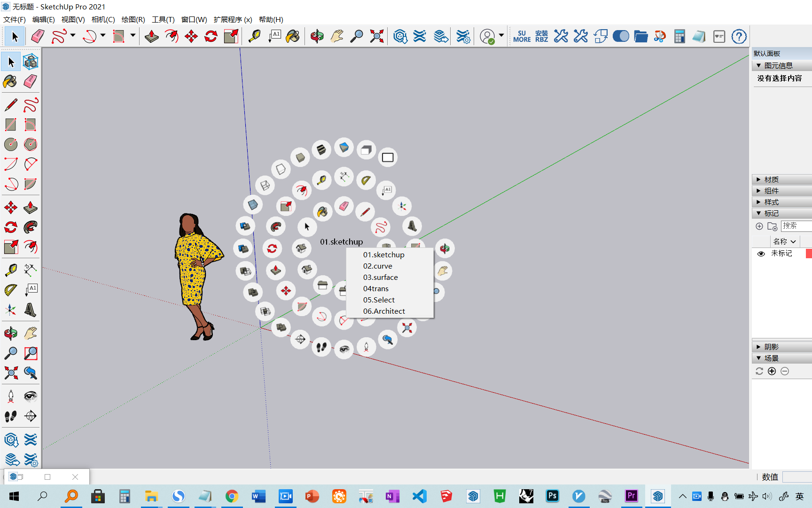Select the Eraser tool in the left toolbar
This screenshot has width=812, height=508.
(x=30, y=82)
